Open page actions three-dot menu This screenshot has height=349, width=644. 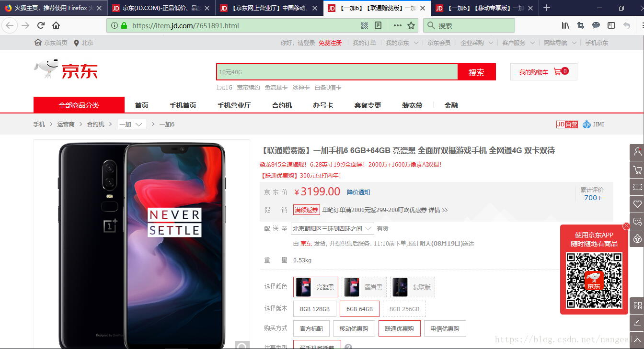tap(397, 25)
